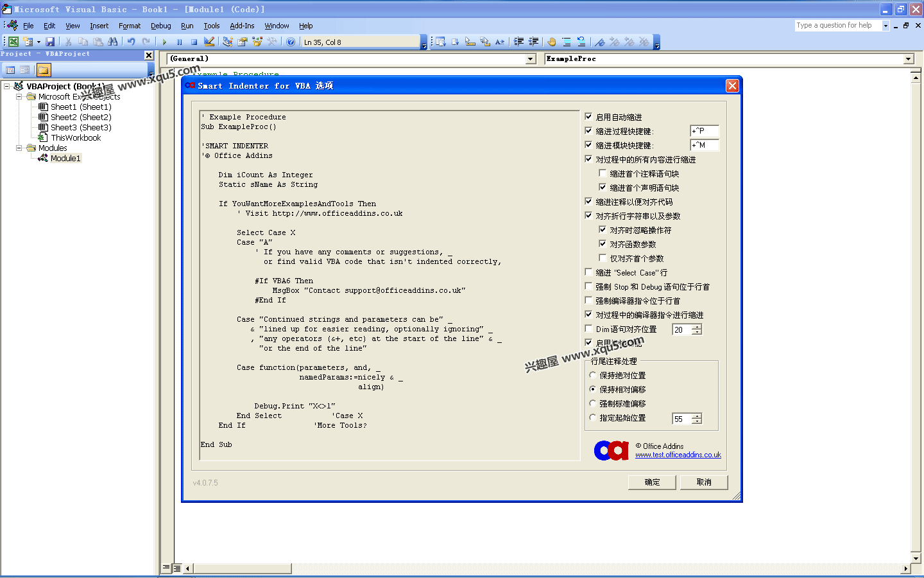Select Module1 in the project tree
The image size is (924, 578).
click(x=65, y=158)
